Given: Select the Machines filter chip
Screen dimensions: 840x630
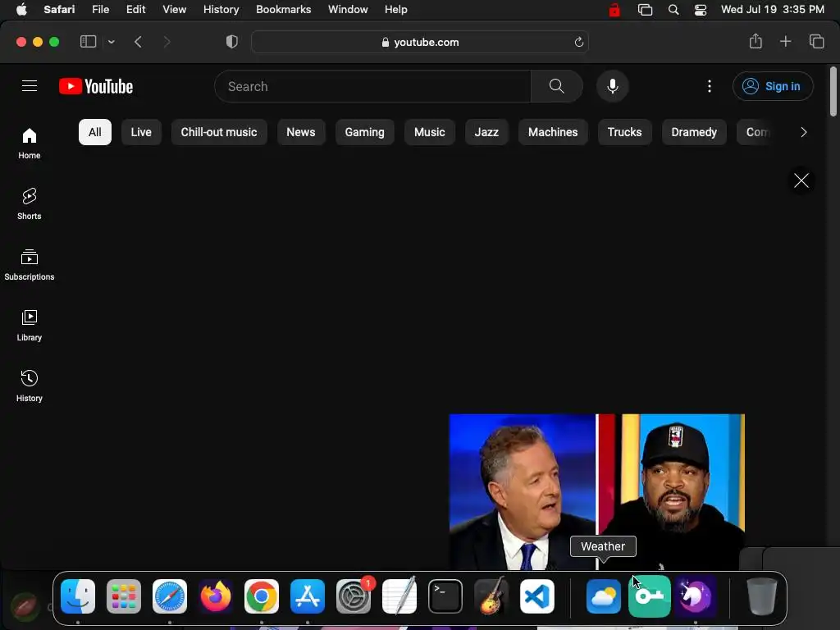Looking at the screenshot, I should 553,132.
